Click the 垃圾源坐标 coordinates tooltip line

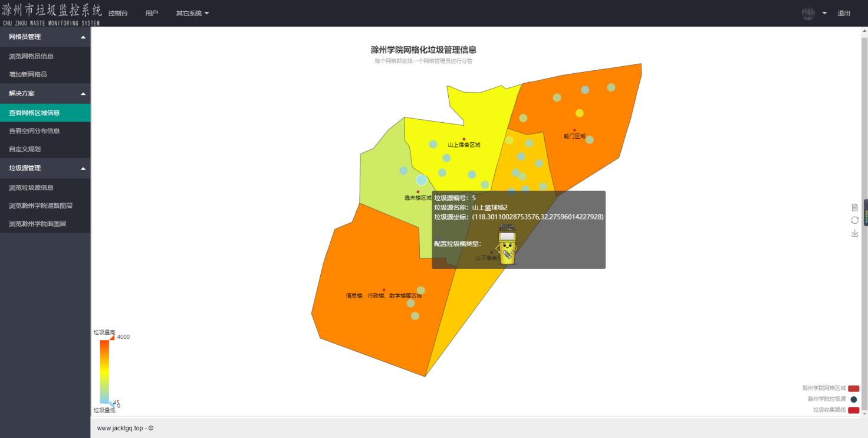click(x=519, y=217)
